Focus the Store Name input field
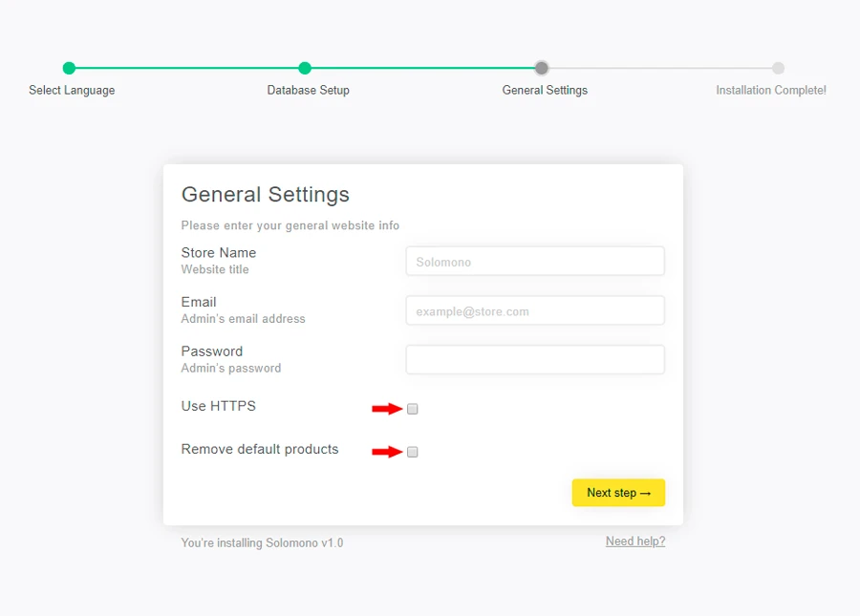860x616 pixels. 535,262
